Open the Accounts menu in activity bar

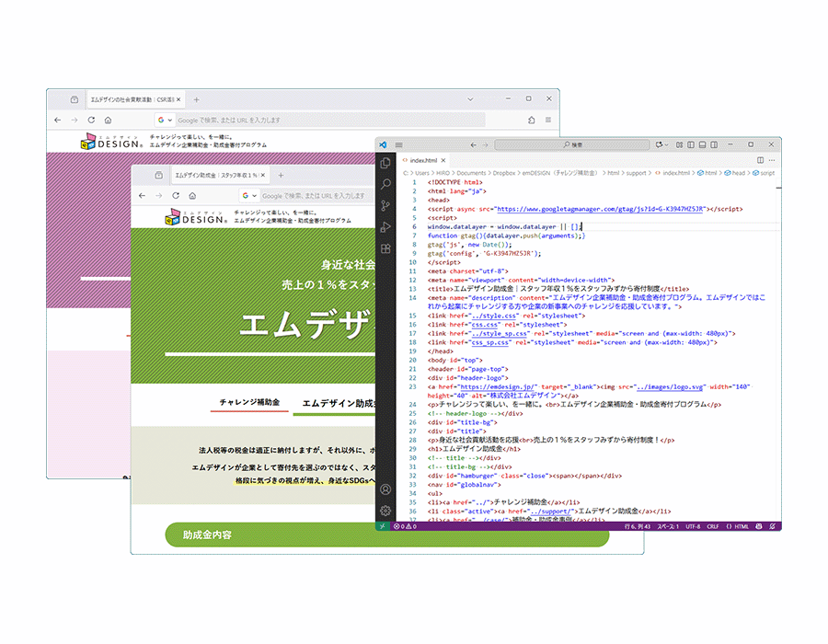tap(386, 489)
